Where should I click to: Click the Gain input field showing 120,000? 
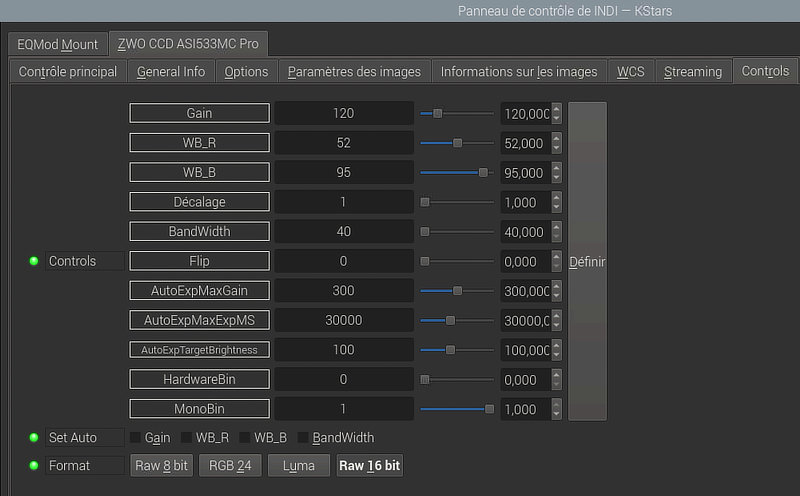[x=526, y=113]
